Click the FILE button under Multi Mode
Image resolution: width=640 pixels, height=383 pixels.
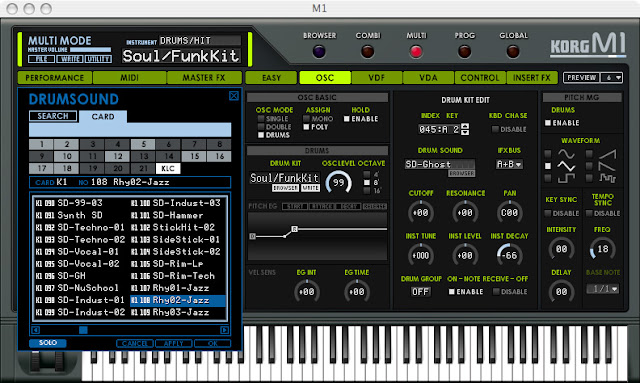click(x=41, y=59)
